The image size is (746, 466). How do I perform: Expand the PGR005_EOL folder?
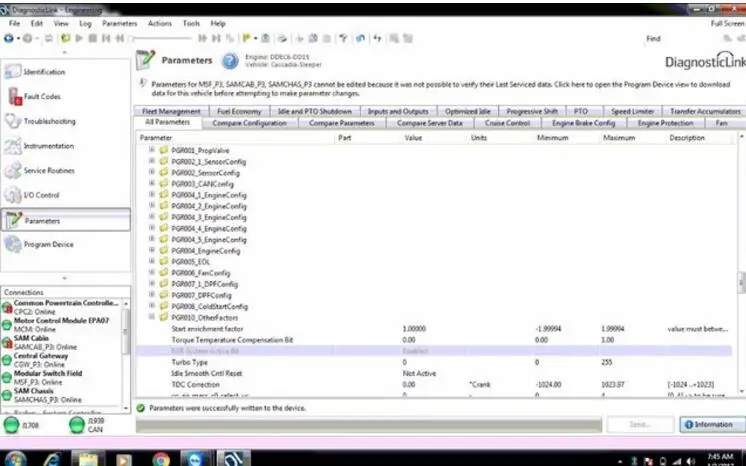(152, 261)
